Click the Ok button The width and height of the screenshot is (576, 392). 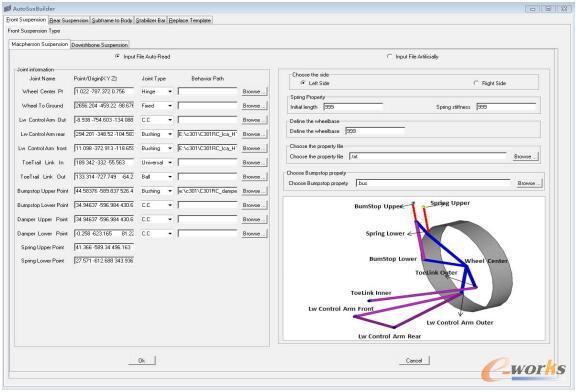142,360
